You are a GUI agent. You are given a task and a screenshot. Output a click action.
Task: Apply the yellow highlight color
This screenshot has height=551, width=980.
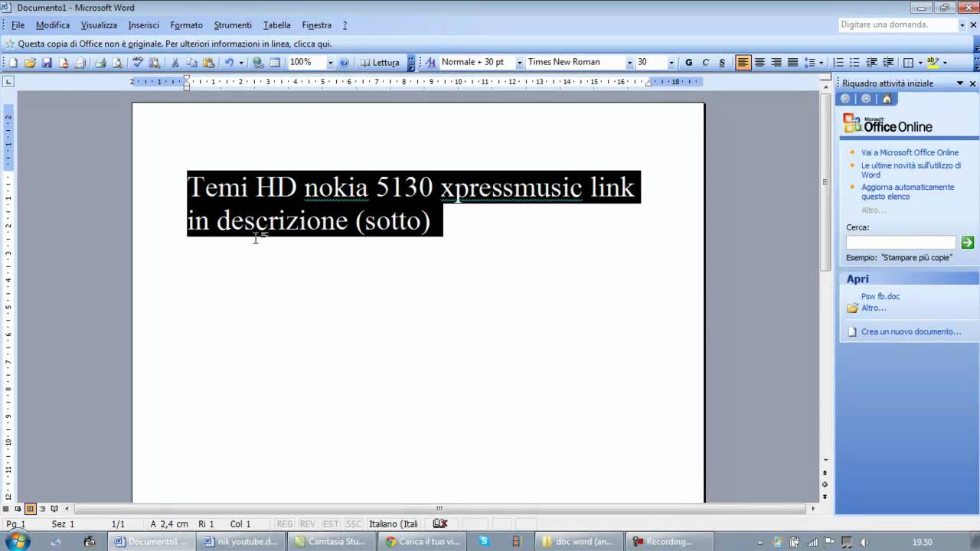[x=933, y=63]
